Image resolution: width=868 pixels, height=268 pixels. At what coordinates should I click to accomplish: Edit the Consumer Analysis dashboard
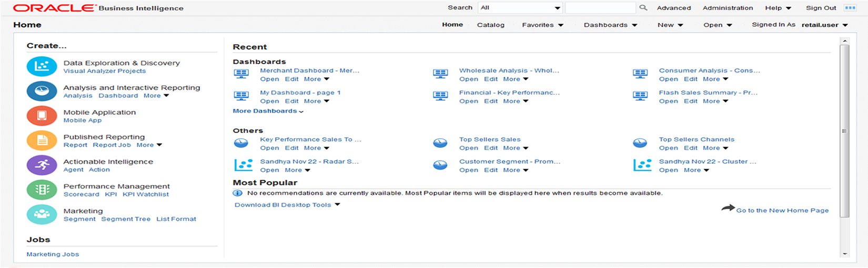[x=691, y=79]
